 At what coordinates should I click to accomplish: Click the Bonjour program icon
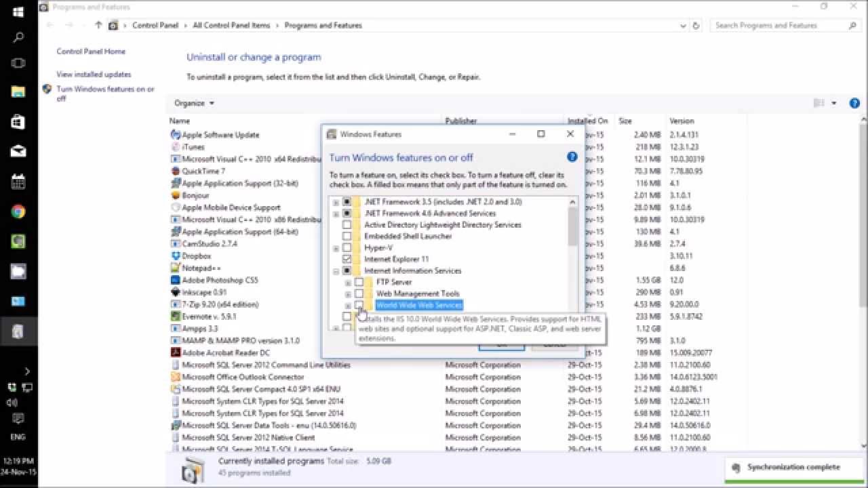tap(176, 195)
